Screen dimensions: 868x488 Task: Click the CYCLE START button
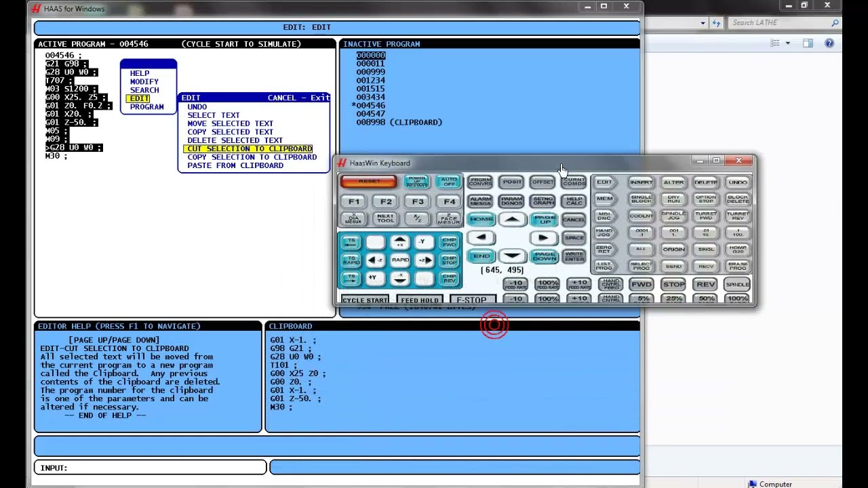365,300
